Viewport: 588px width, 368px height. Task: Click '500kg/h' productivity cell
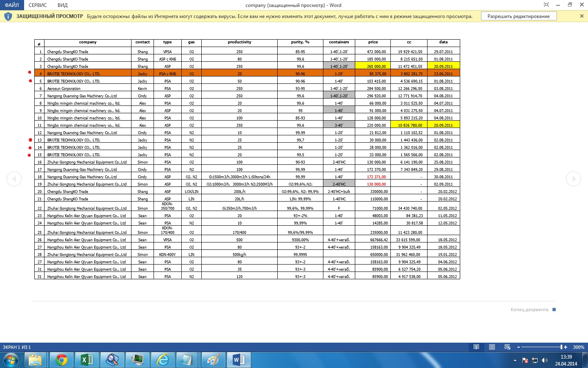click(239, 254)
